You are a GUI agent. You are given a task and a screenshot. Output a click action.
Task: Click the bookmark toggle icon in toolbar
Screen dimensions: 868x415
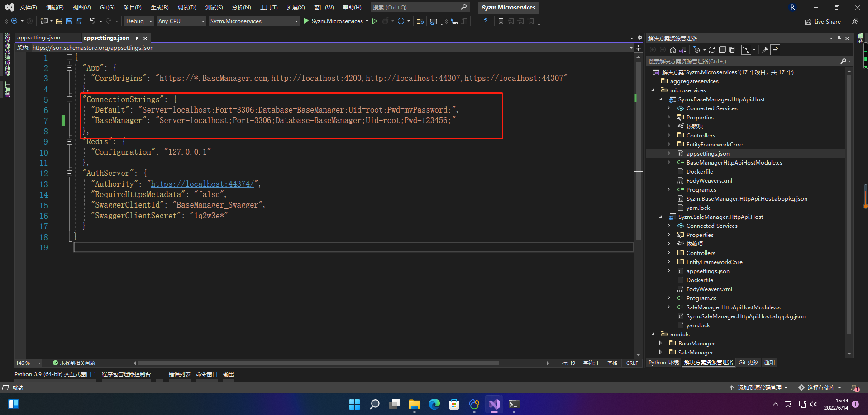501,21
